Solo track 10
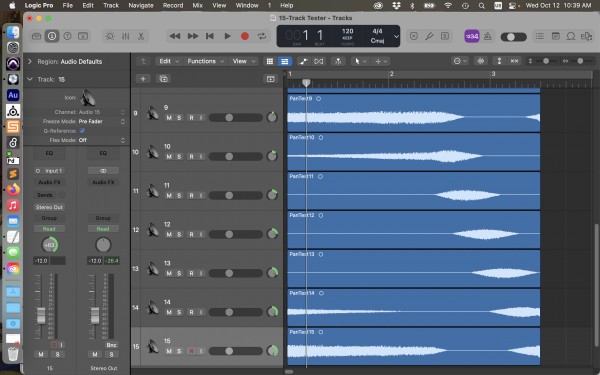 (x=179, y=157)
